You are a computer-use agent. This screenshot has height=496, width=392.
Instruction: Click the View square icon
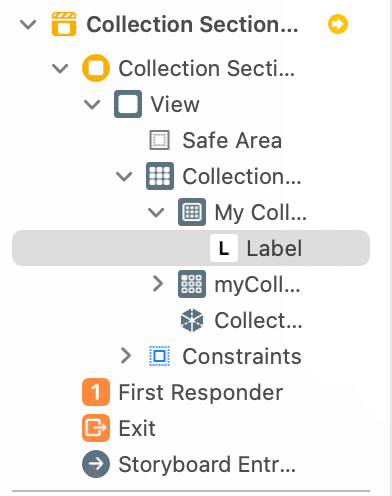(x=128, y=104)
